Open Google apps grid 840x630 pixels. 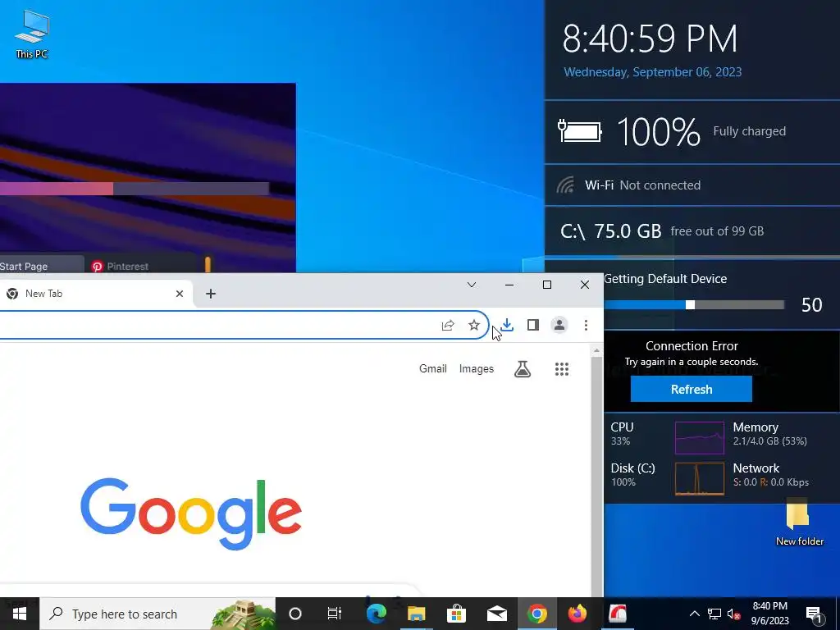pyautogui.click(x=561, y=369)
